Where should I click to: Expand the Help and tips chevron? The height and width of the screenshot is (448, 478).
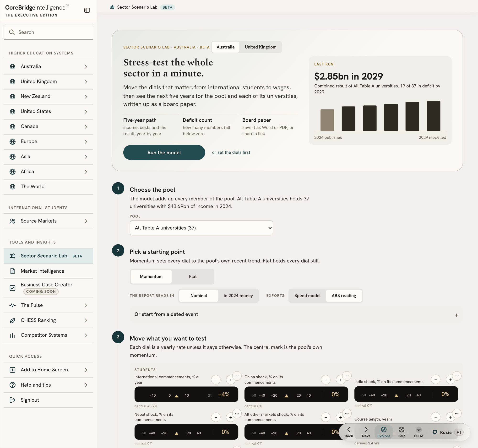point(86,385)
